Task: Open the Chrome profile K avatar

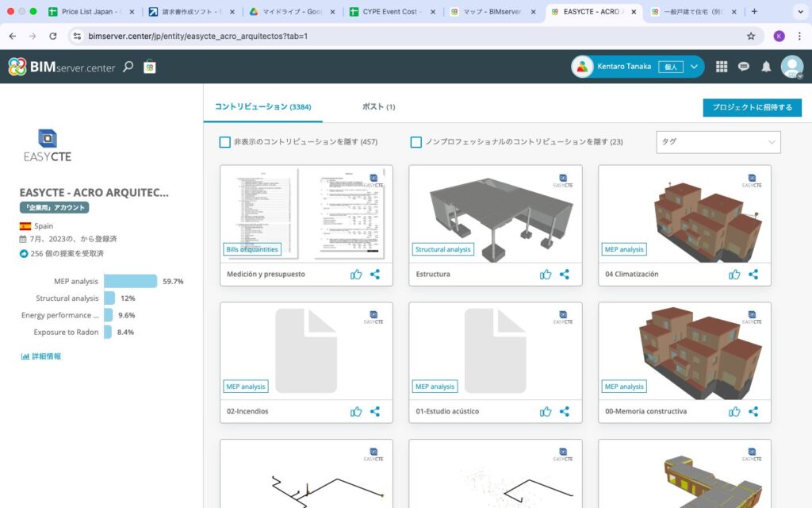Action: click(779, 36)
